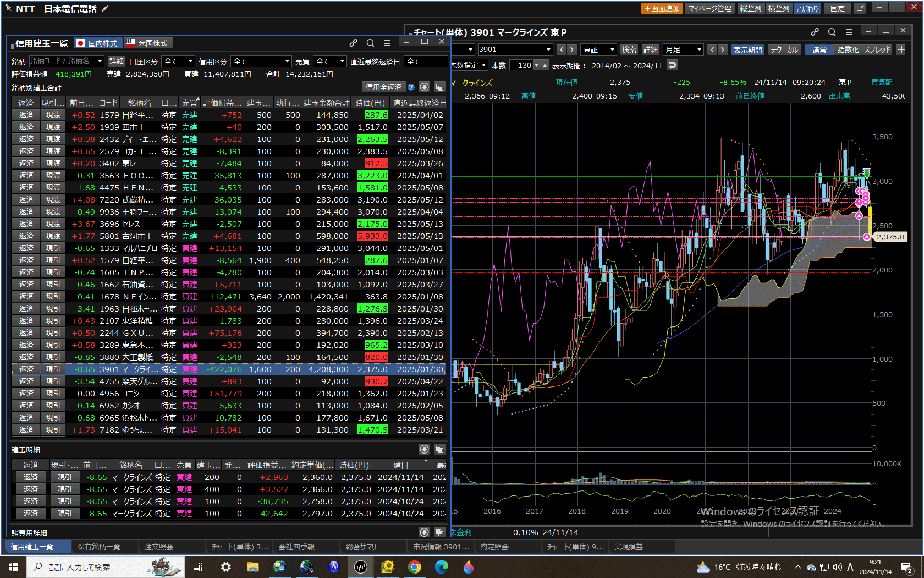The height and width of the screenshot is (578, 924).
Task: Click link icon in 信用建玉一覧 title bar
Action: [353, 43]
